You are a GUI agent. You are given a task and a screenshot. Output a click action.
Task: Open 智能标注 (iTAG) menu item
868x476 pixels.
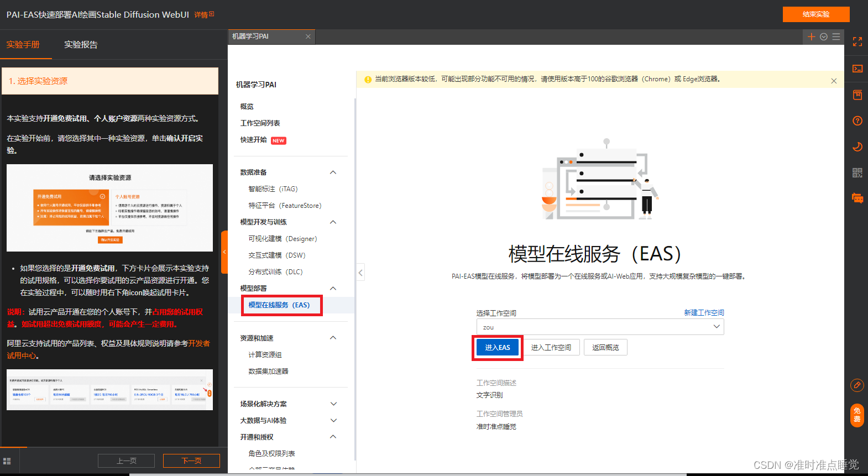(273, 189)
